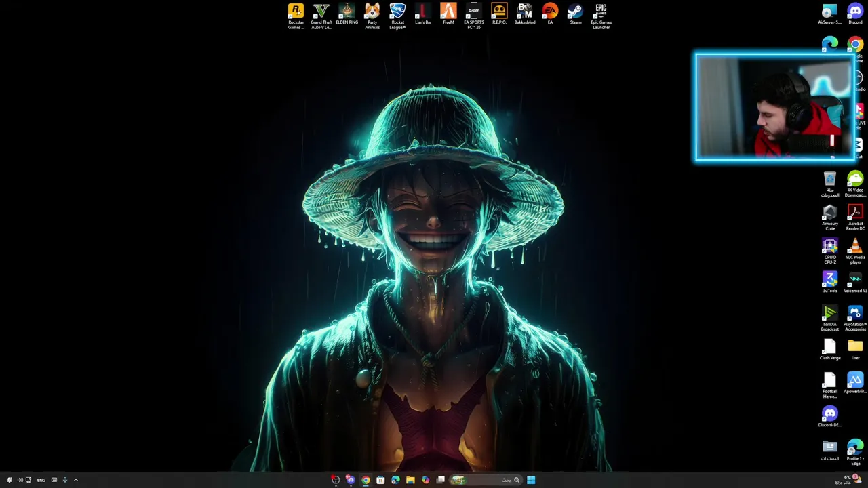Open the User folder icon
This screenshot has width=868, height=488.
855,350
